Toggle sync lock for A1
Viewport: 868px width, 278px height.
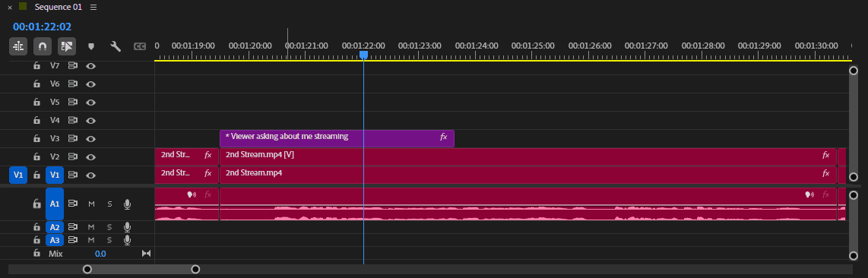pyautogui.click(x=72, y=204)
